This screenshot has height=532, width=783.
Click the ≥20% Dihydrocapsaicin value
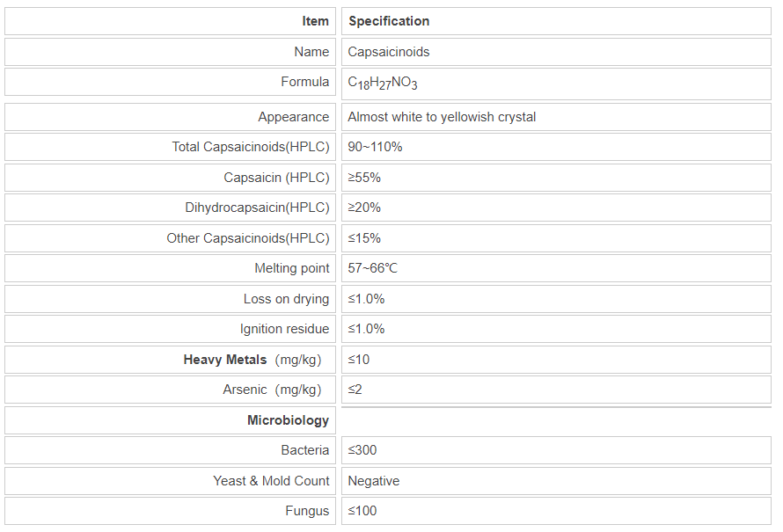coord(364,208)
